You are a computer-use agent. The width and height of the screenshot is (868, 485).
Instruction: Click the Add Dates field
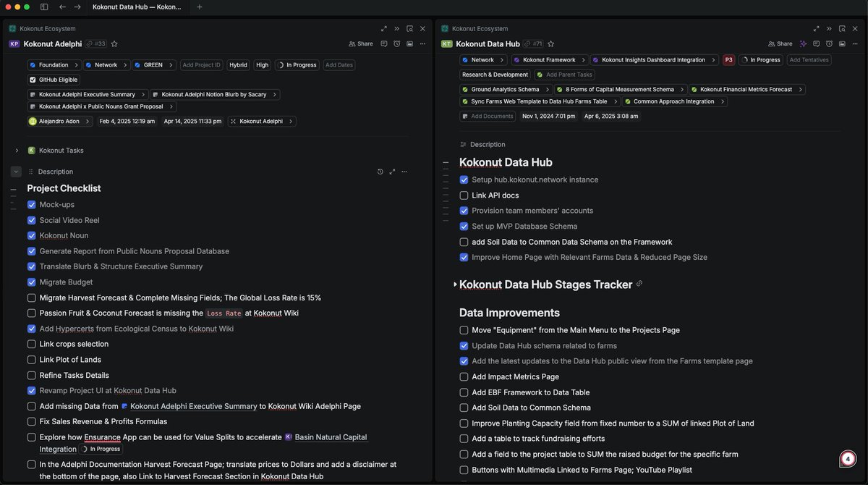(x=339, y=65)
